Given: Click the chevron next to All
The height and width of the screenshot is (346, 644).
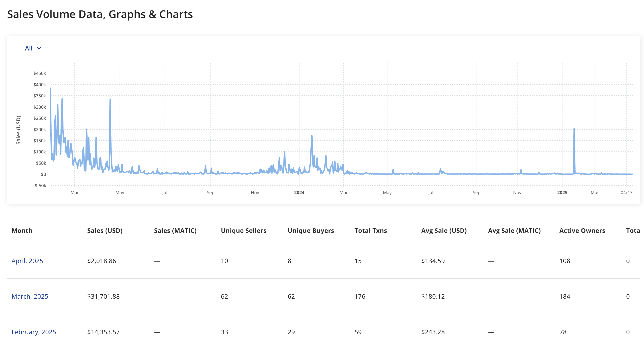Looking at the screenshot, I should pos(39,48).
